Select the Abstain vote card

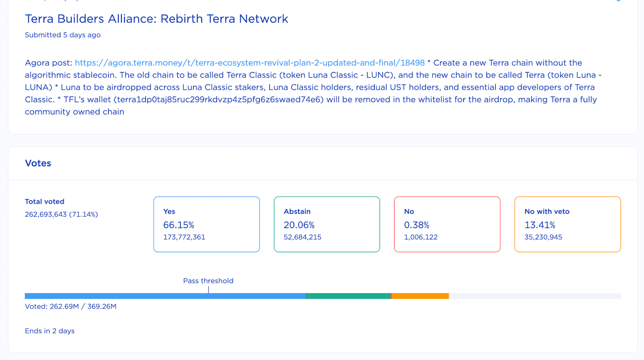(326, 224)
